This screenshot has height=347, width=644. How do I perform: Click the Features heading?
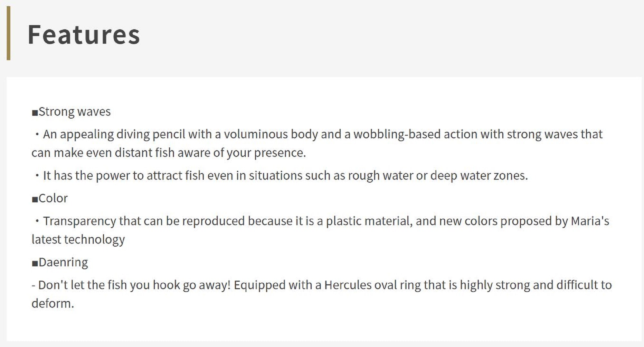(x=84, y=34)
